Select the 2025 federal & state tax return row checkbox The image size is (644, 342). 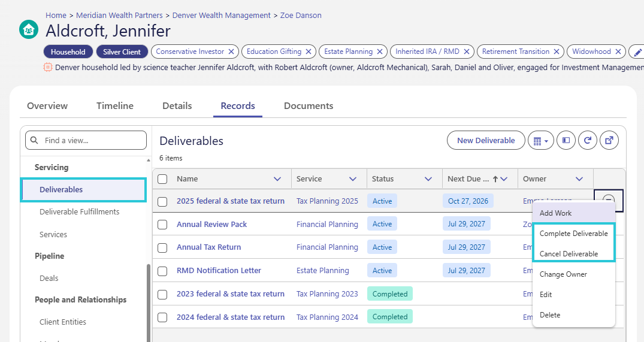[162, 202]
